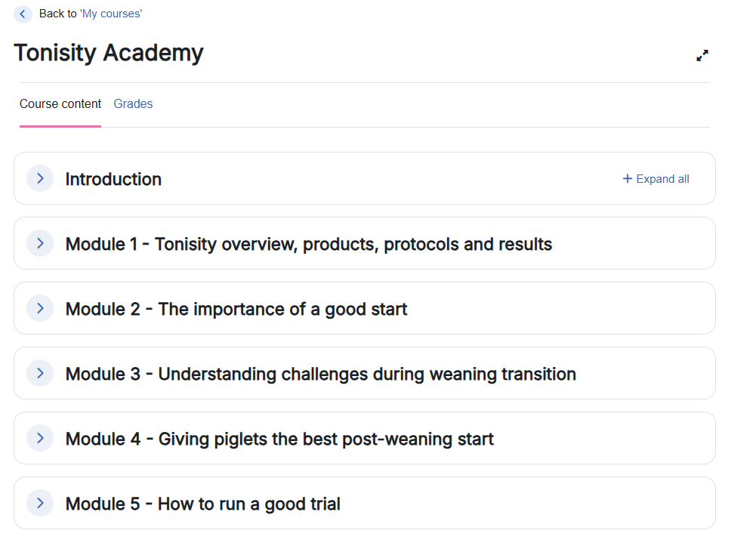
Task: Click the Tonisity Academy course heading
Action: tap(109, 53)
